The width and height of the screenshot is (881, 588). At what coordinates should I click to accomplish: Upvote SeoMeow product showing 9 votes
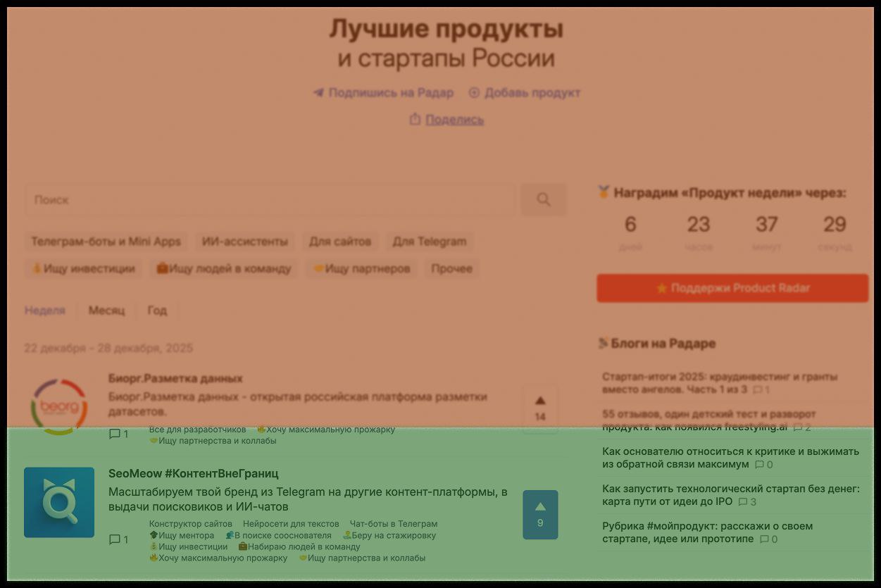[540, 515]
